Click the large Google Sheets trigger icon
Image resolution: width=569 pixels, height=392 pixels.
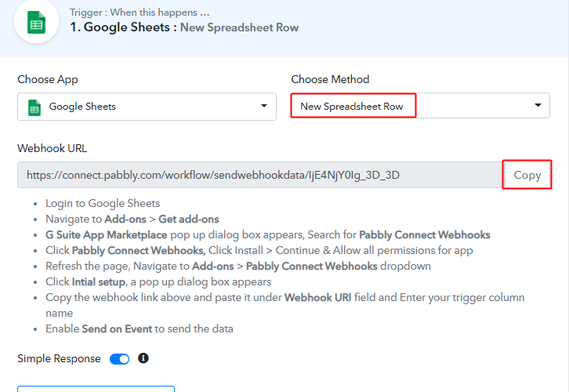[x=36, y=22]
